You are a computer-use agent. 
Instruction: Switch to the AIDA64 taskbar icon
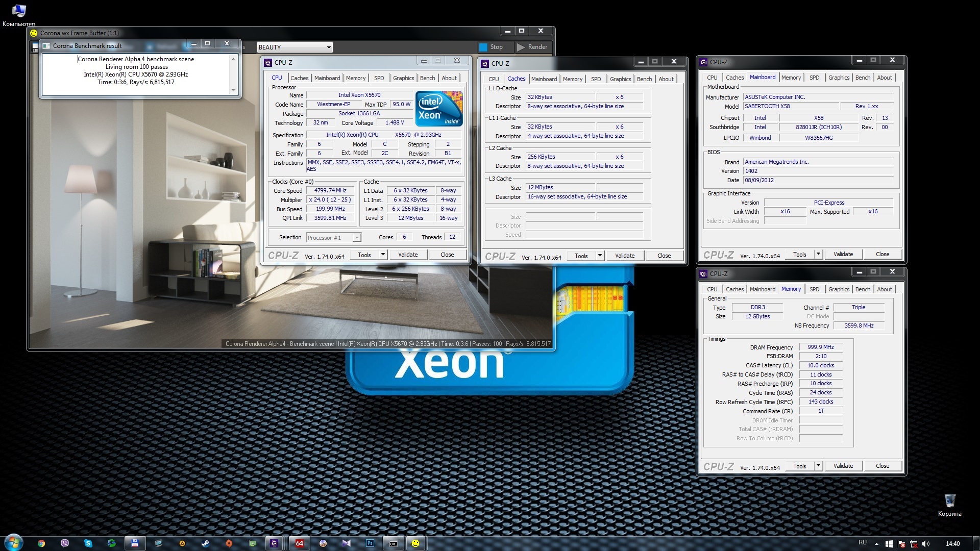300,543
